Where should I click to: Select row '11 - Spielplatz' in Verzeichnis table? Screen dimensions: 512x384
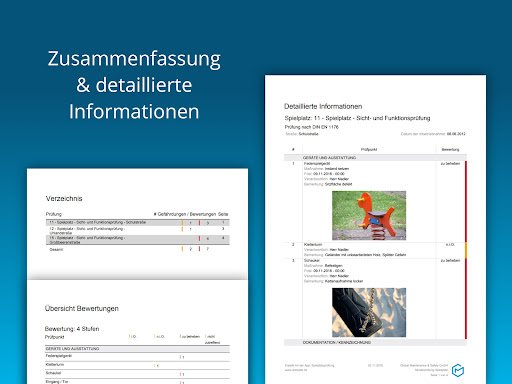tap(138, 222)
